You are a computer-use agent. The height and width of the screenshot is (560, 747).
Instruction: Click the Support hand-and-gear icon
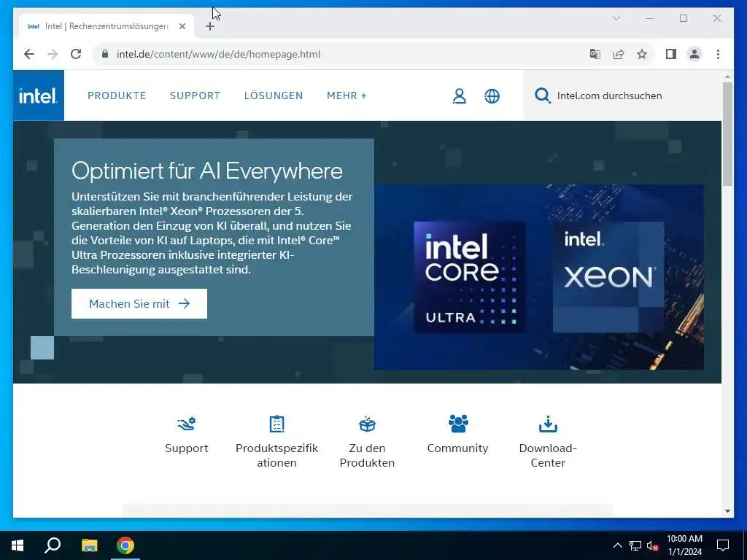pos(186,424)
